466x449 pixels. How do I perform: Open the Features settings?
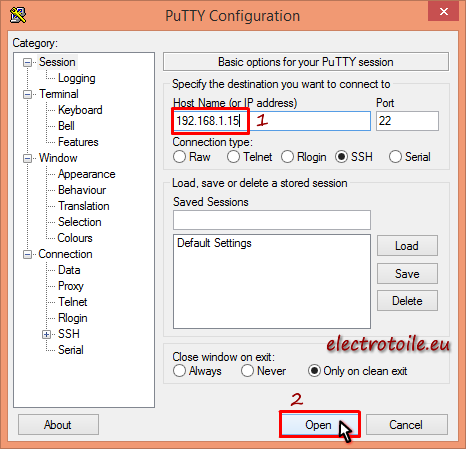(x=78, y=142)
